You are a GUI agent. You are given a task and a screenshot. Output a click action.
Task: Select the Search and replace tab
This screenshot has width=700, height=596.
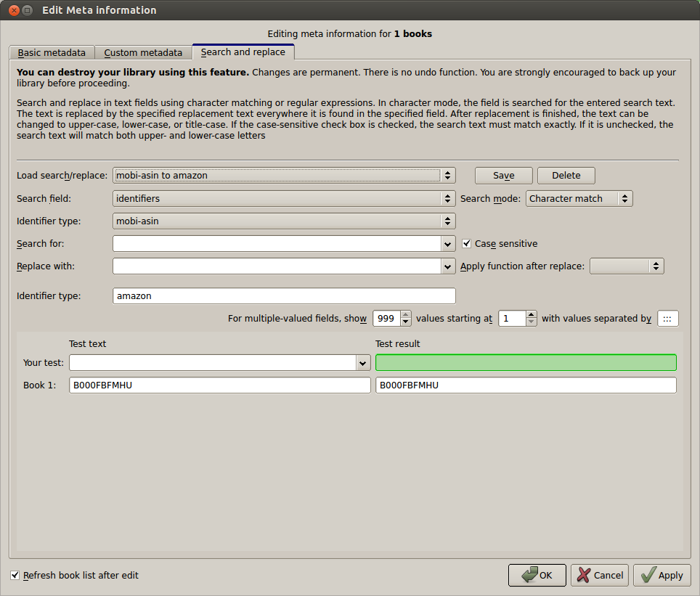243,52
